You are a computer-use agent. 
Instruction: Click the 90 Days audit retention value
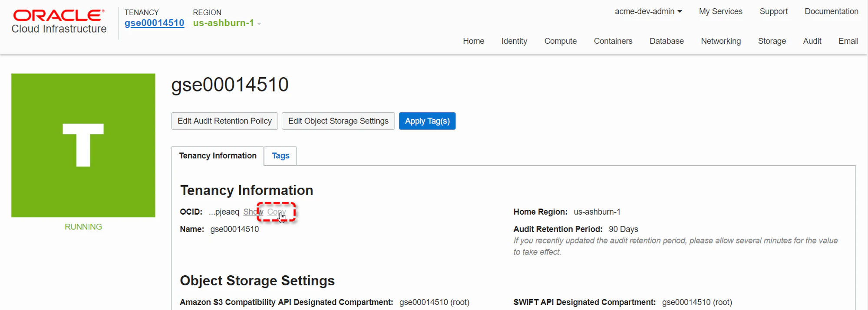(624, 229)
